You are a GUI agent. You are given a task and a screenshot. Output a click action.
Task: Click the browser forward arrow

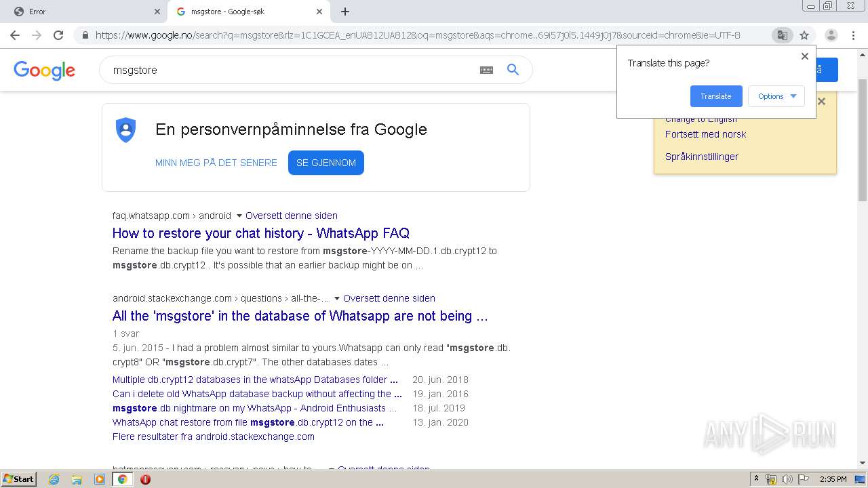(x=37, y=35)
